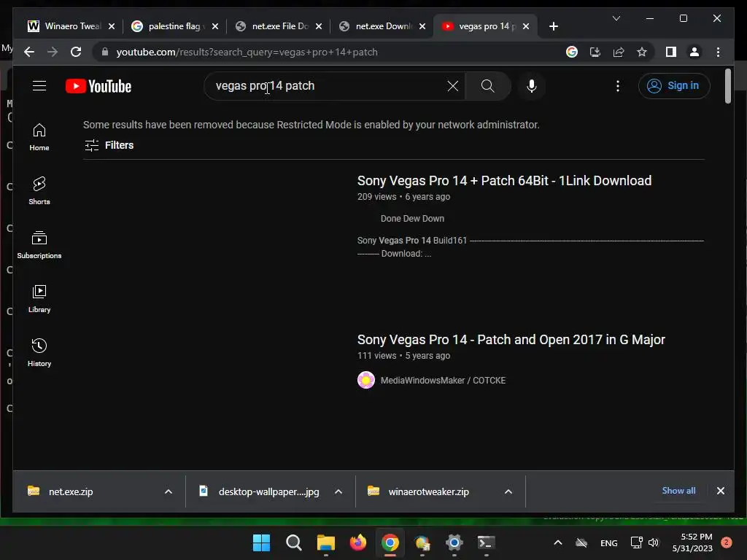The width and height of the screenshot is (747, 560).
Task: Open Subscriptions in sidebar
Action: [x=39, y=245]
